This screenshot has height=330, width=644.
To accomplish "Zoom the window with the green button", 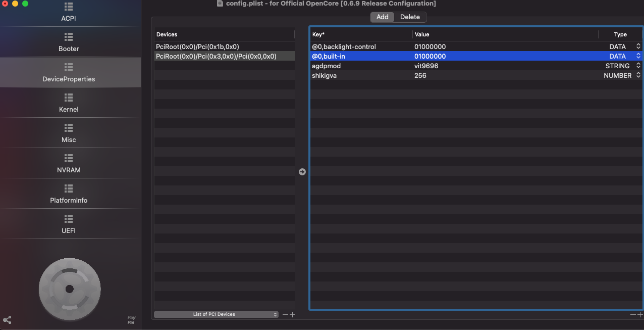I will tap(25, 4).
